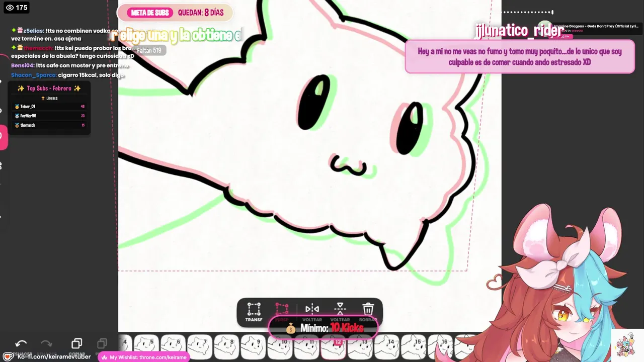Open My Wishlist throne.com/keirame link
Screen dimensions: 644x362
pos(144,357)
